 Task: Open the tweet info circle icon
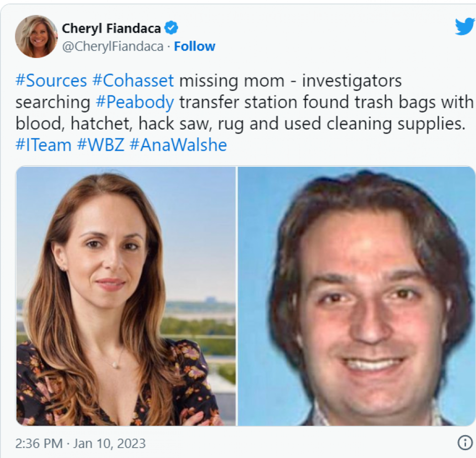465,443
